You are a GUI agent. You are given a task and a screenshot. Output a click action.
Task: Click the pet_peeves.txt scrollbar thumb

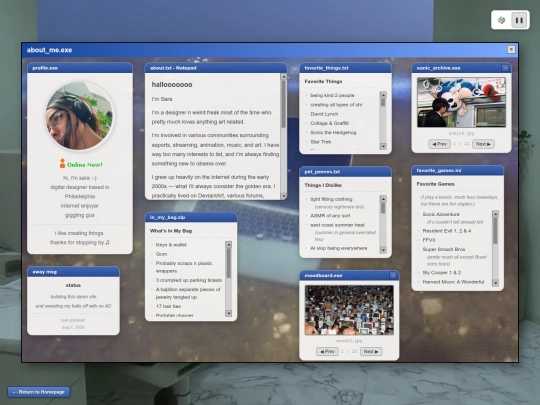[383, 208]
